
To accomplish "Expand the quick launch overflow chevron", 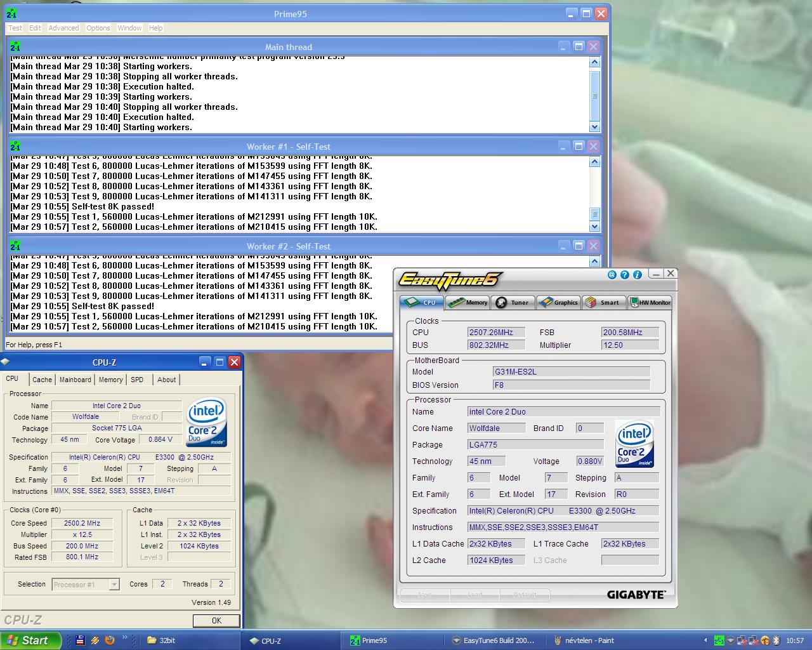I will (x=125, y=637).
